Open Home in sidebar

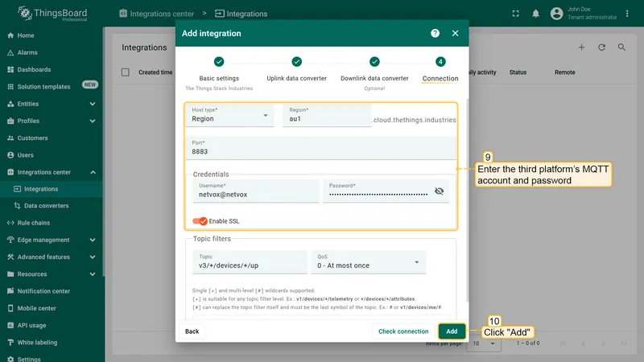click(52, 35)
